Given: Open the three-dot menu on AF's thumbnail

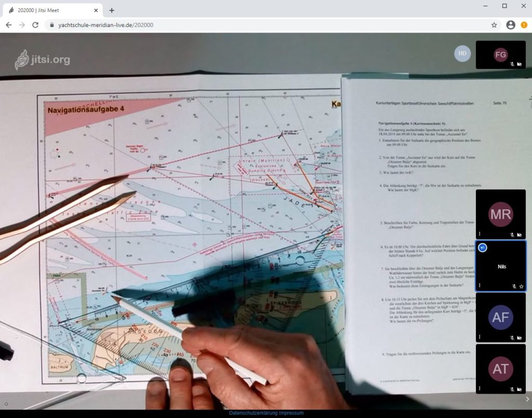Looking at the screenshot, I should pyautogui.click(x=480, y=337).
